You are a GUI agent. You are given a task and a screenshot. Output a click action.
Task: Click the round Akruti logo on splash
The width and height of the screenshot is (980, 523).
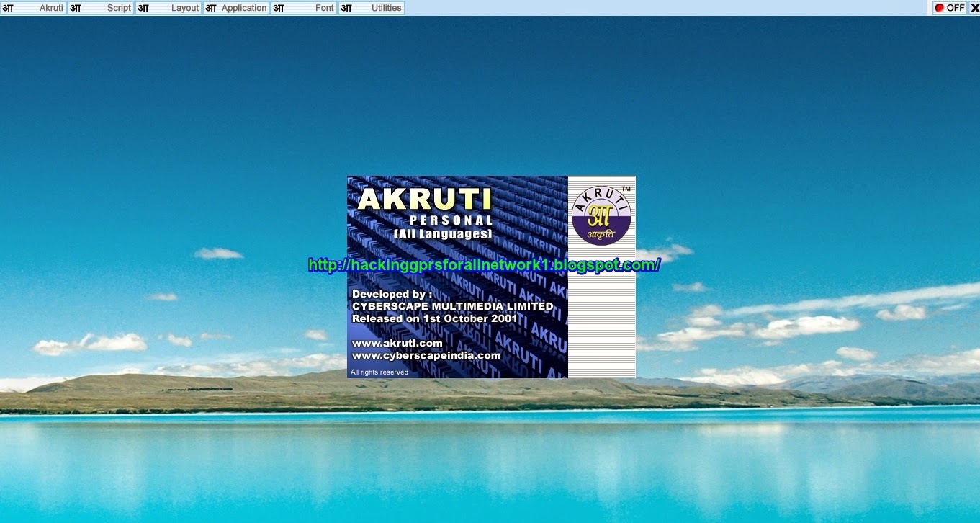(x=601, y=215)
